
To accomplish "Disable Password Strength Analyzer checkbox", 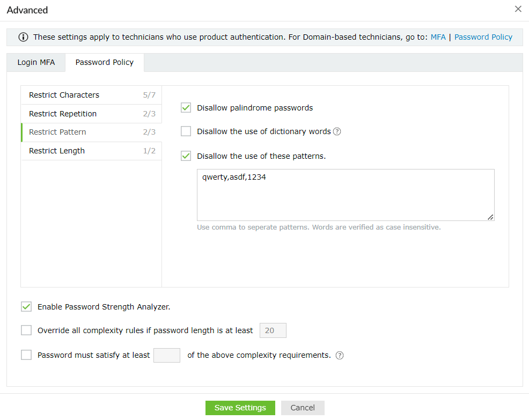I will [26, 307].
